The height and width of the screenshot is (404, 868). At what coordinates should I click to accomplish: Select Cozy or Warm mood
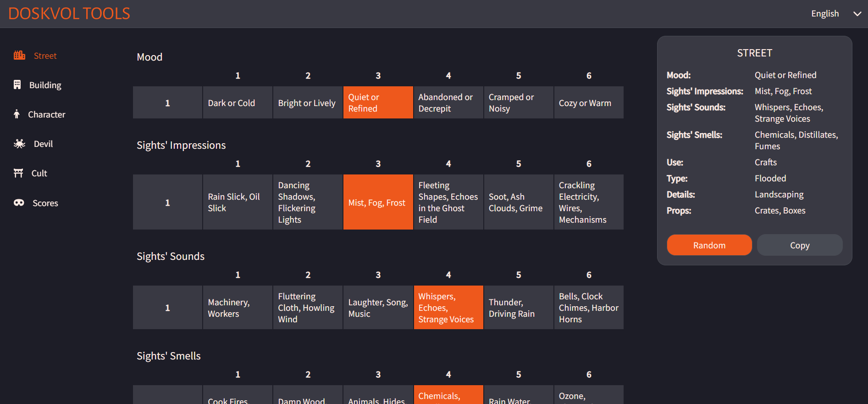(x=589, y=103)
